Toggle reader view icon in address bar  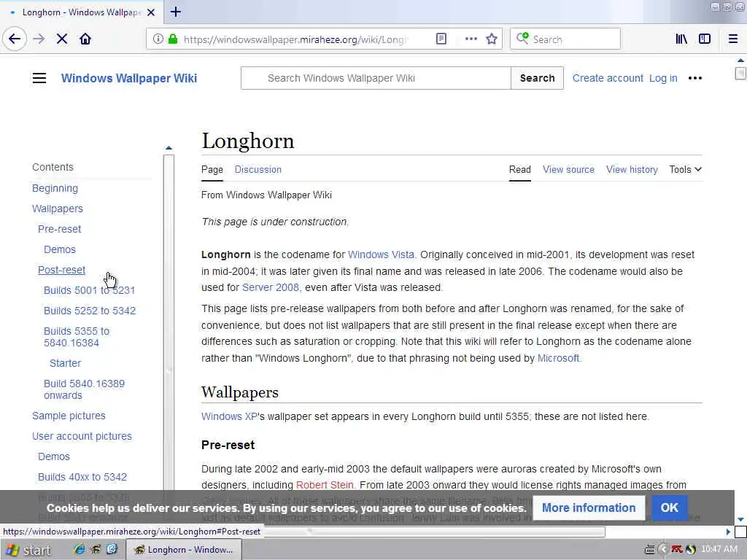441,39
